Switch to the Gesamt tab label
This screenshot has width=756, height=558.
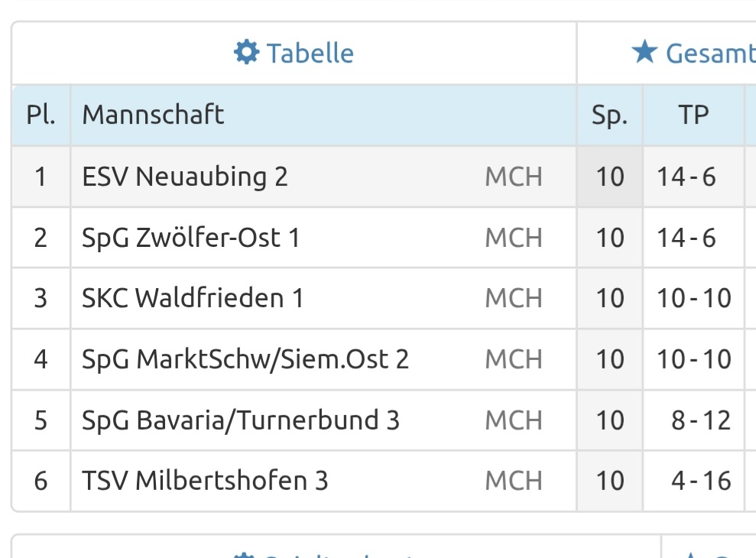(710, 54)
